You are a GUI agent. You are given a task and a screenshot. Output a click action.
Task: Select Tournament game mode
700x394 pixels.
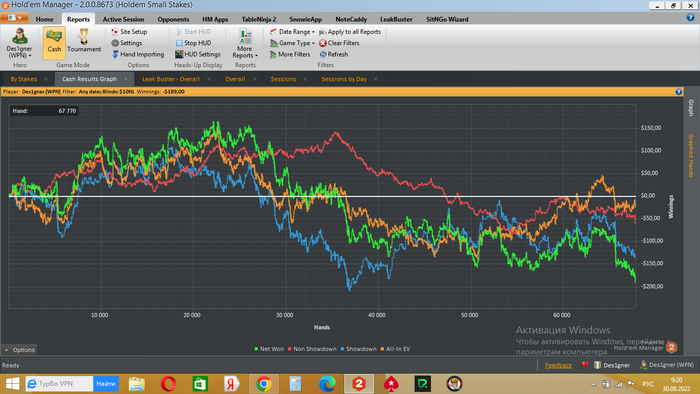click(84, 42)
